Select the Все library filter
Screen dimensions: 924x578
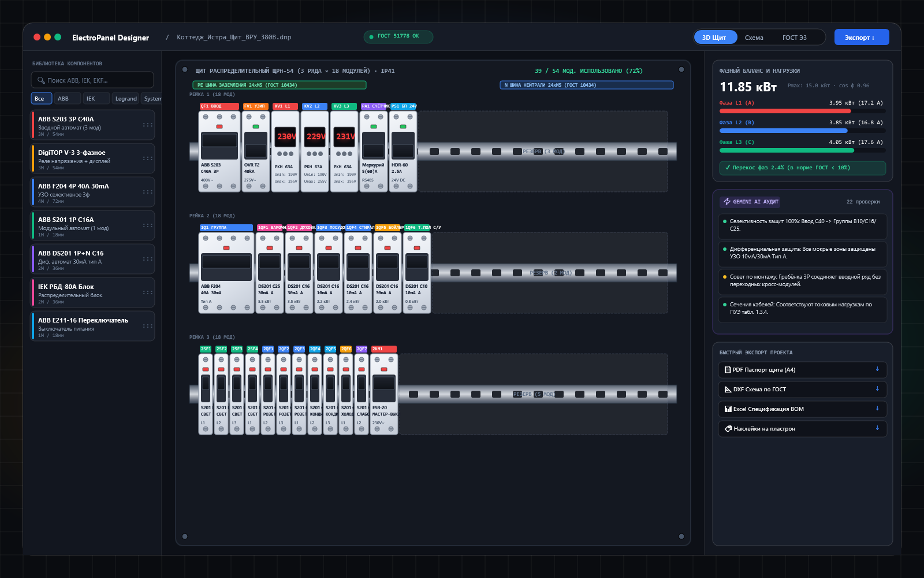41,98
